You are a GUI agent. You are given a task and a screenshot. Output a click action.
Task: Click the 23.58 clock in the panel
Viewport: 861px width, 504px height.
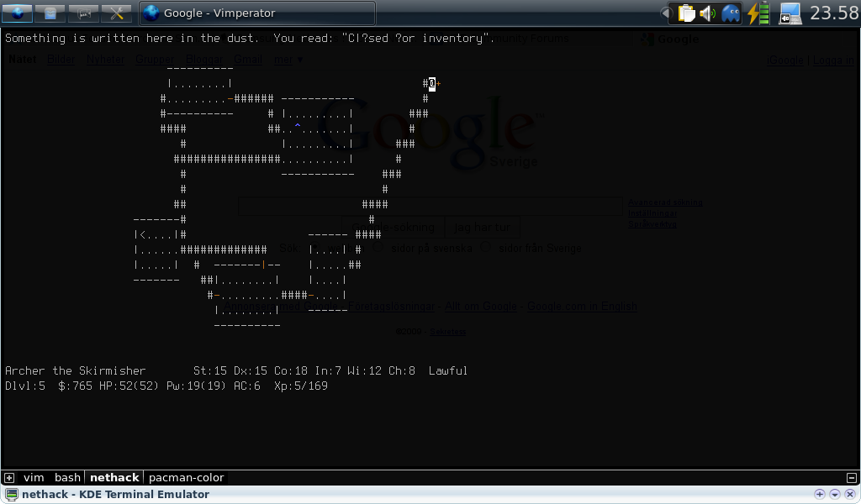[833, 13]
